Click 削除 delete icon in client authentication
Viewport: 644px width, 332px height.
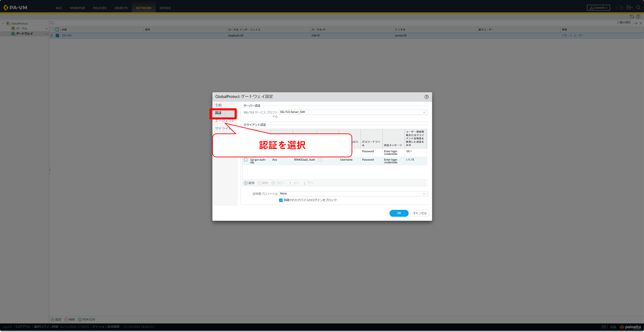pyautogui.click(x=260, y=183)
